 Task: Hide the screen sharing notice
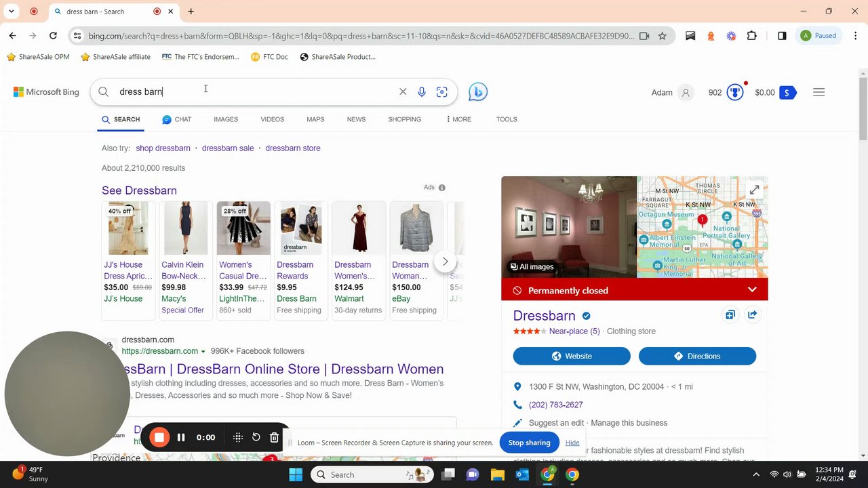(x=572, y=443)
